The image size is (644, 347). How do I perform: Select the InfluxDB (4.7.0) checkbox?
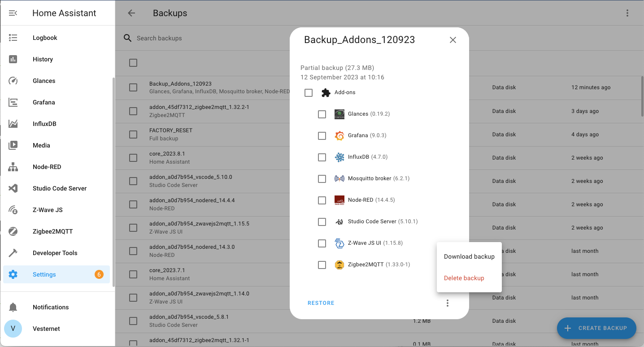point(322,157)
